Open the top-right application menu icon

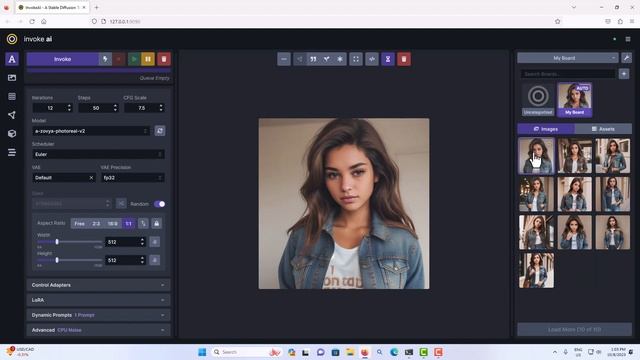point(628,39)
